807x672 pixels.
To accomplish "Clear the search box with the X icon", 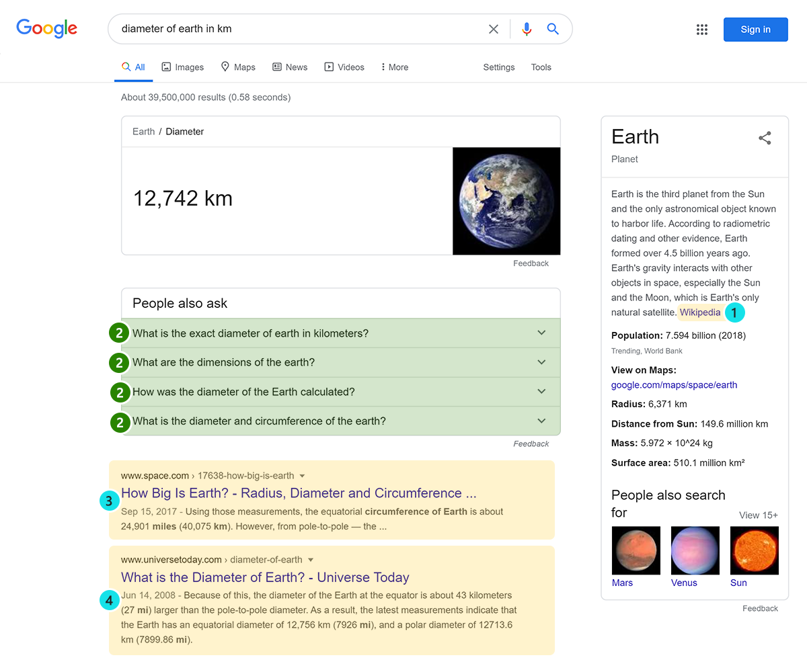I will [494, 29].
